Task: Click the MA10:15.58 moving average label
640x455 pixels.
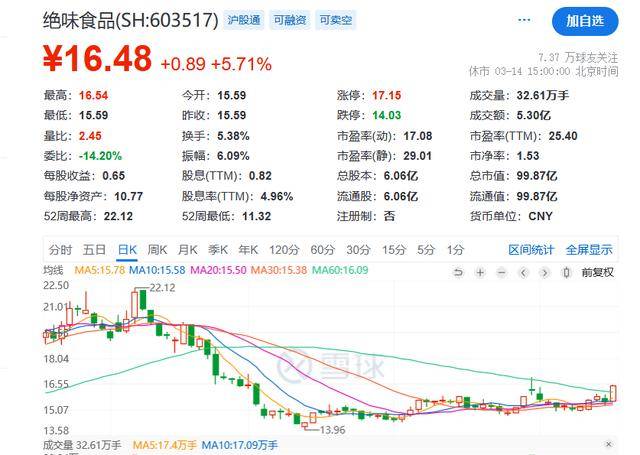Action: pos(157,270)
